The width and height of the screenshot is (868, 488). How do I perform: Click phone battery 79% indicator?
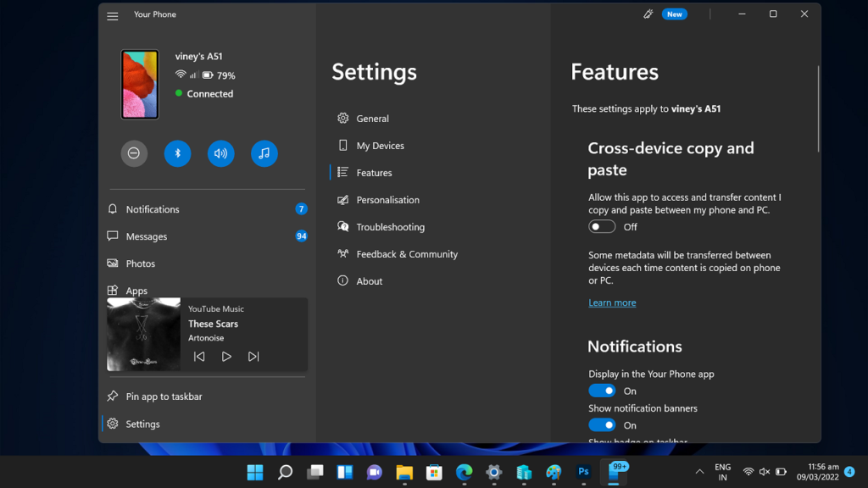219,75
